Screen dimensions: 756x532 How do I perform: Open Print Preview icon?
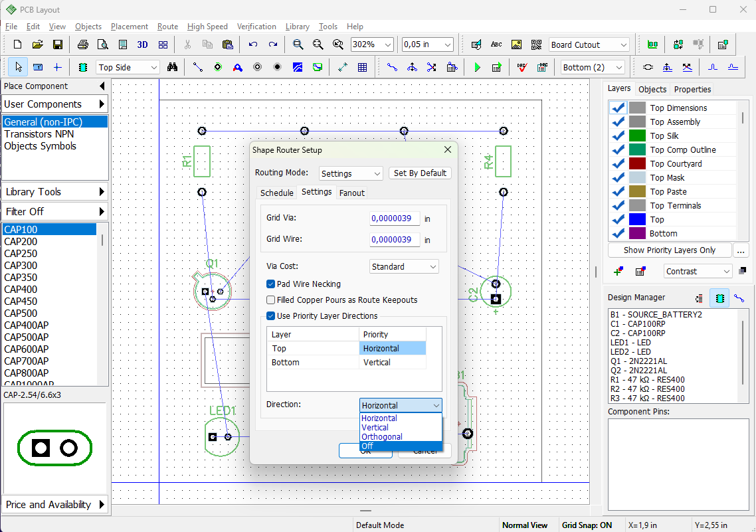click(103, 44)
